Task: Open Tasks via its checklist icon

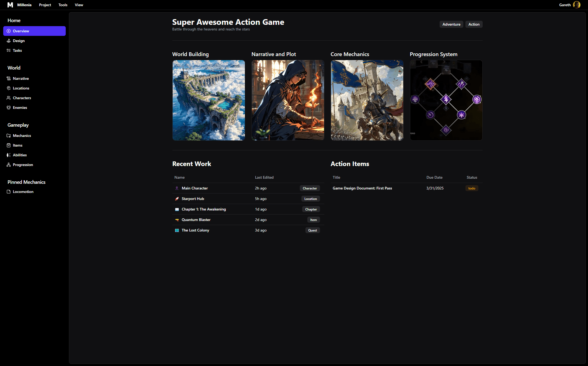Action: coord(9,50)
